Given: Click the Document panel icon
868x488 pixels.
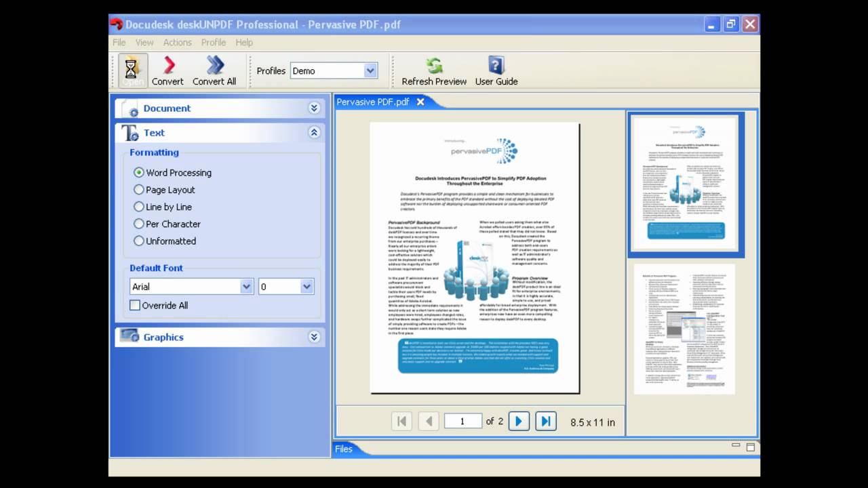Looking at the screenshot, I should click(129, 108).
